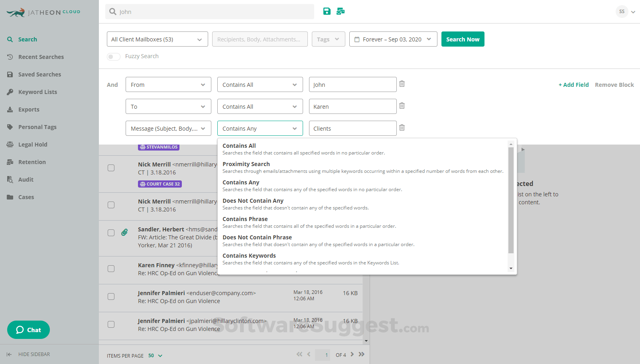Open the Forever – Sep 03, 2020 date dropdown

tap(393, 39)
